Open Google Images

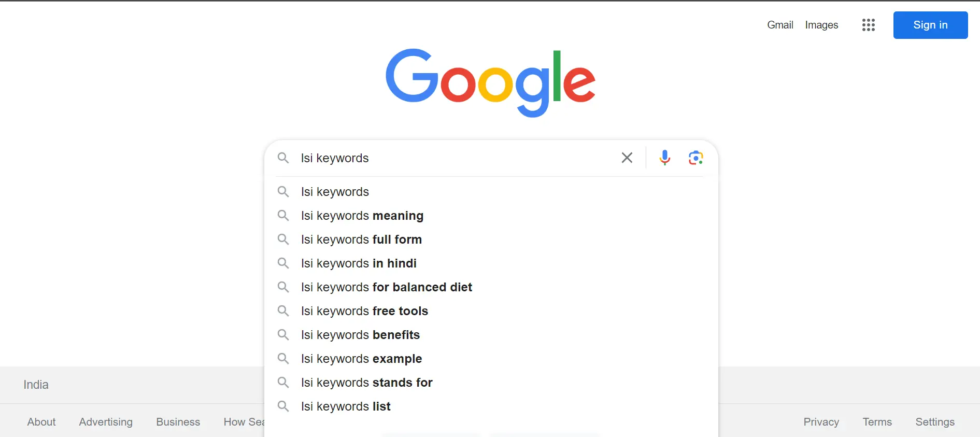click(x=821, y=24)
